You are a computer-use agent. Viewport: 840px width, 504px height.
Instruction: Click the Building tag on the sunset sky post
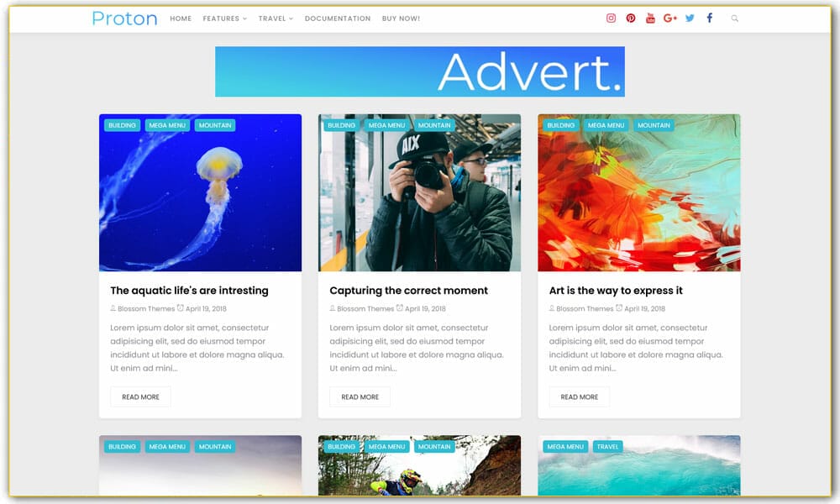(x=122, y=447)
